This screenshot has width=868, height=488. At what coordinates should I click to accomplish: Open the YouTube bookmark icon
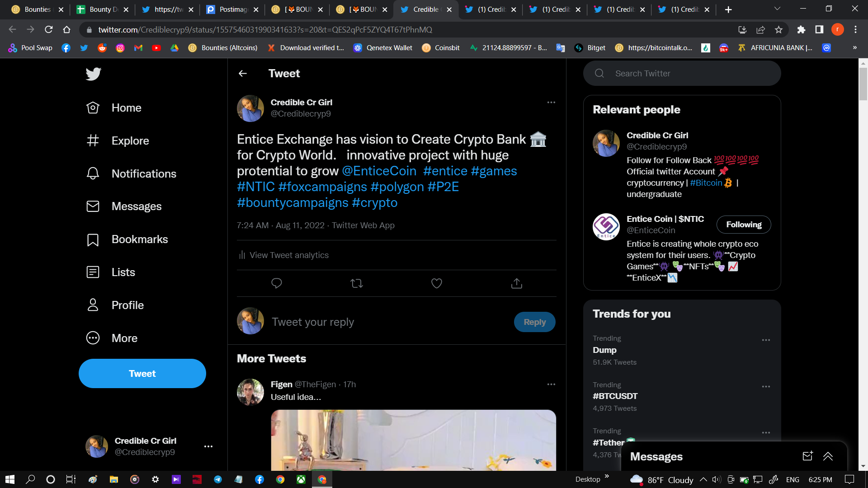click(x=156, y=48)
